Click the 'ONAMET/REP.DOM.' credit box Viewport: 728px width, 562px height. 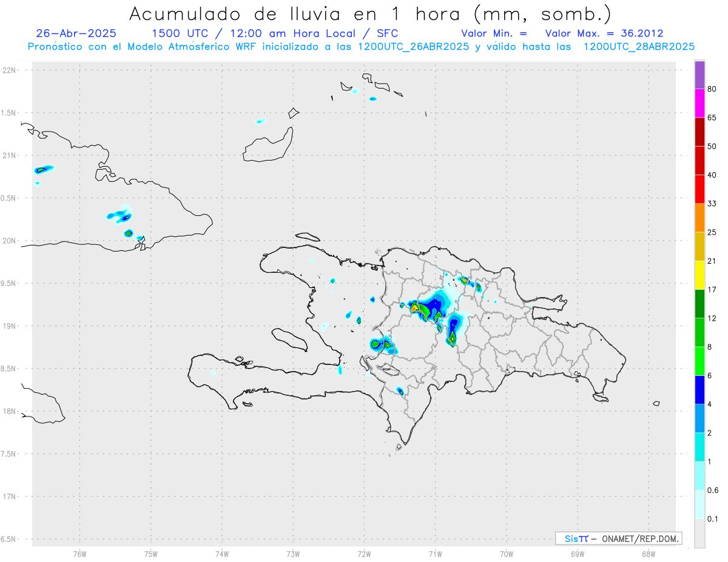coord(619,538)
